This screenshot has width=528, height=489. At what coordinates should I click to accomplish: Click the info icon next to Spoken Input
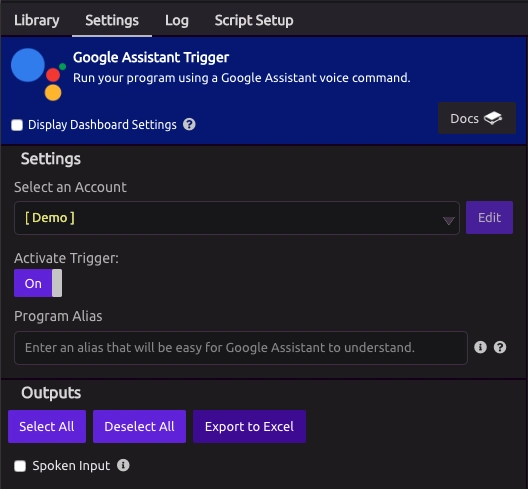(x=123, y=465)
